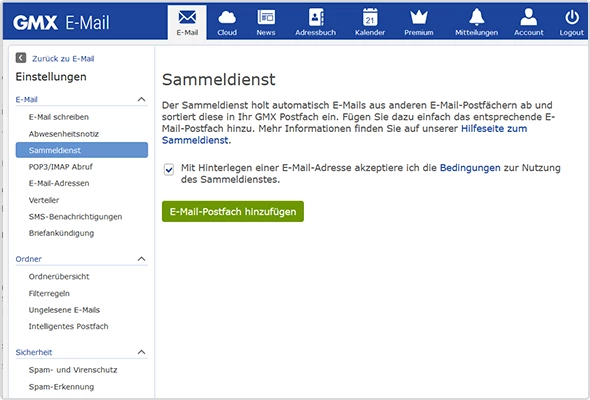Open the Adressbuch contacts icon
Image resolution: width=590 pixels, height=400 pixels.
click(316, 17)
